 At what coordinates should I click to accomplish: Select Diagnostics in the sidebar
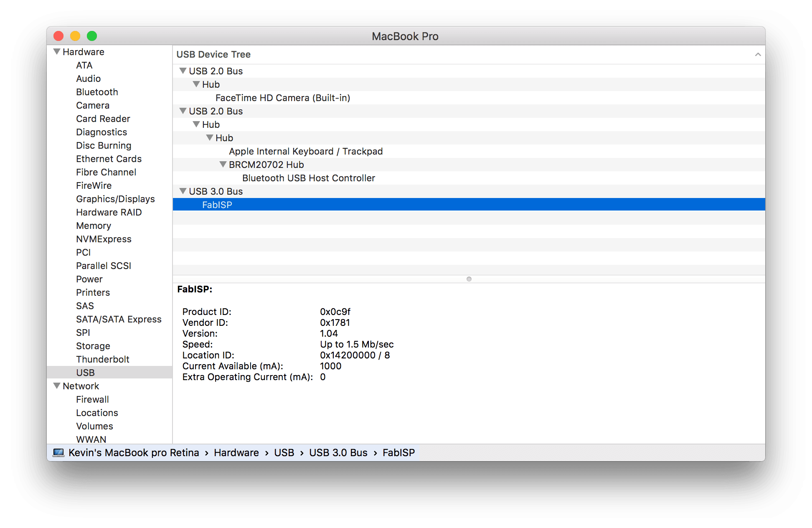click(x=101, y=132)
